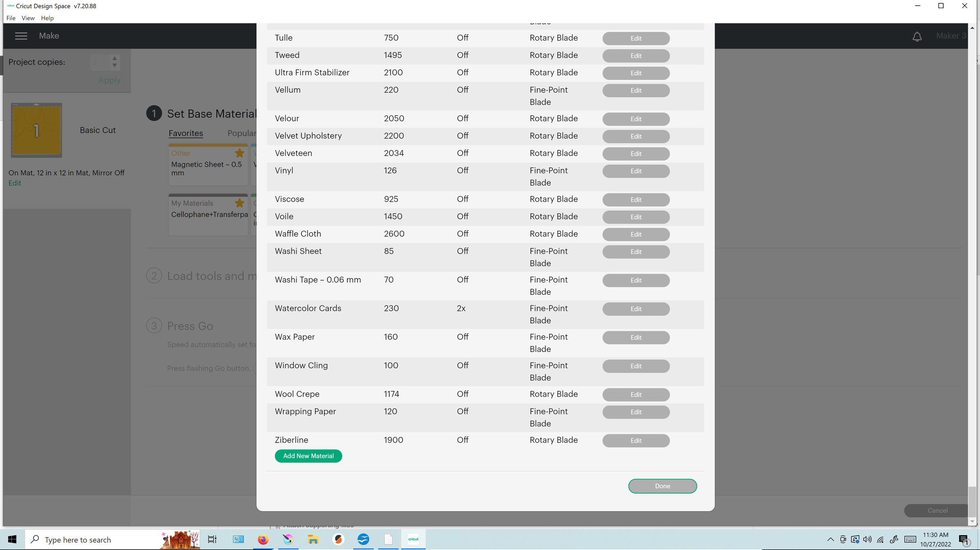The image size is (980, 550).
Task: Edit the Washi Tape – 0.06 mm material
Action: [636, 280]
